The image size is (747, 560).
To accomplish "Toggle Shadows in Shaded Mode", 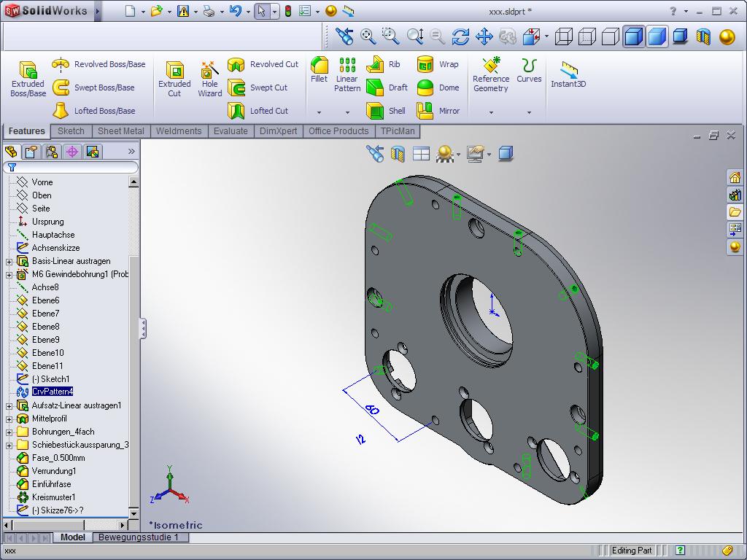I will pos(680,36).
